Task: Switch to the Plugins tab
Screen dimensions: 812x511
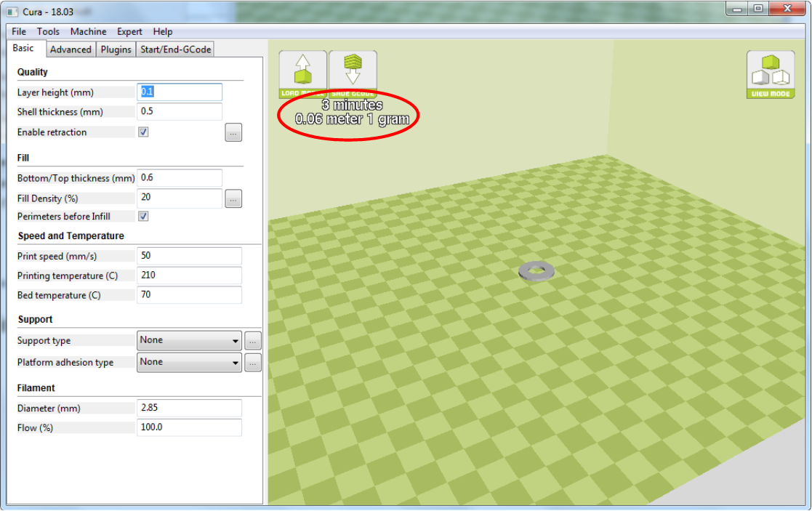Action: [116, 49]
